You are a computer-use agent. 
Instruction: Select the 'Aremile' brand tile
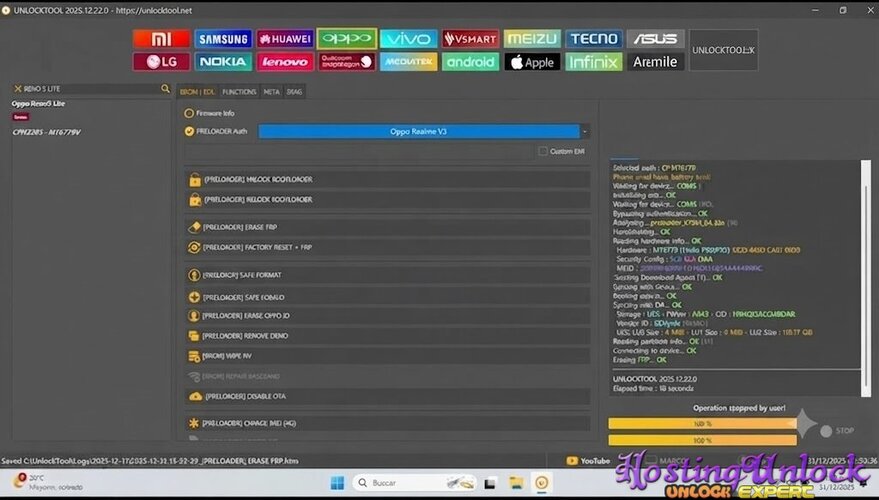tap(655, 62)
